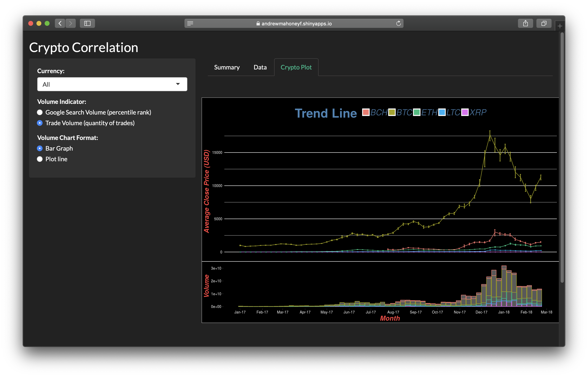Open the Crypto Plot tab

pos(296,67)
